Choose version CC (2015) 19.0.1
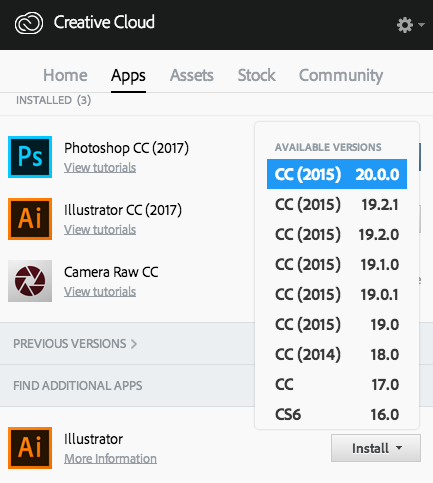The width and height of the screenshot is (433, 483). pyautogui.click(x=337, y=294)
